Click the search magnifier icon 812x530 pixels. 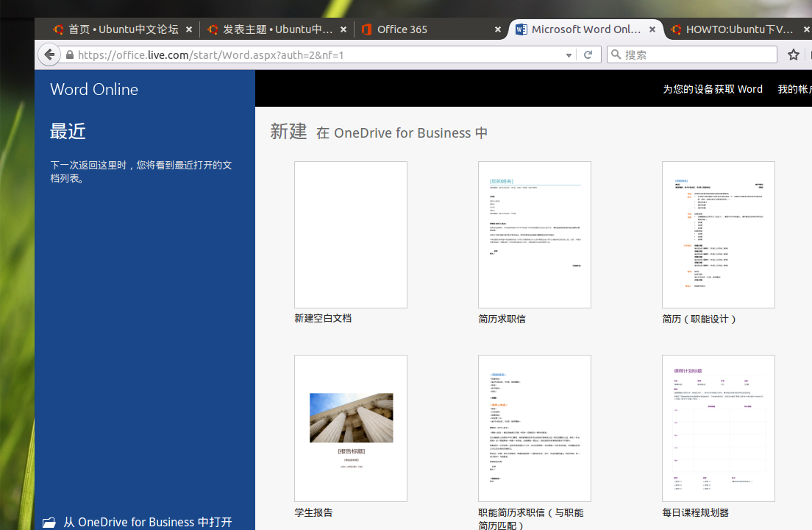[616, 54]
